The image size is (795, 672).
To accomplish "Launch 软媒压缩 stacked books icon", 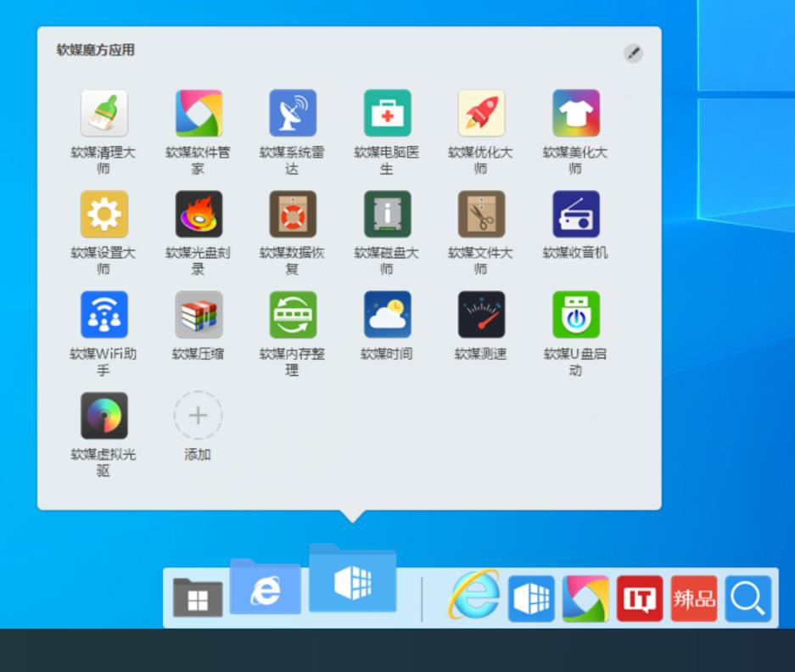I will click(199, 315).
